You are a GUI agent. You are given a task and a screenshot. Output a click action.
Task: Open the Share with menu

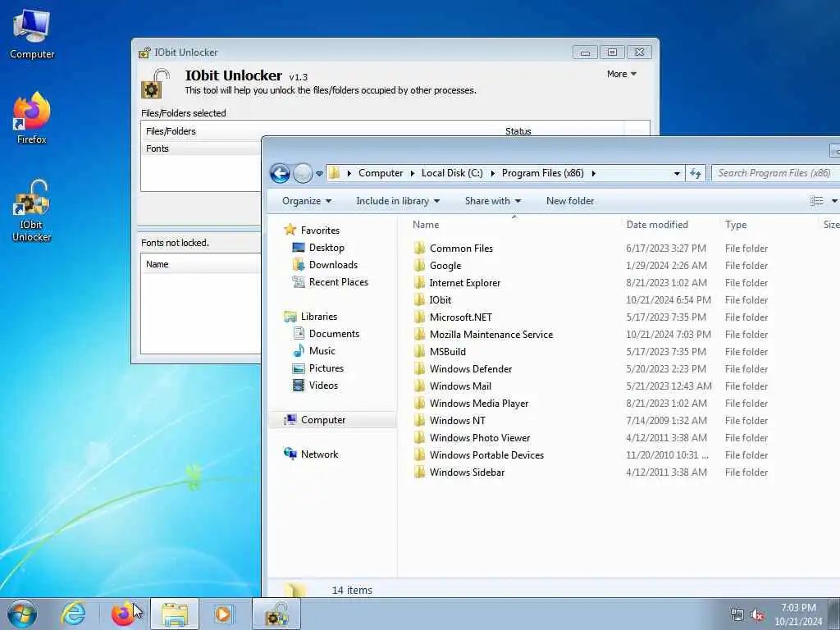point(492,201)
